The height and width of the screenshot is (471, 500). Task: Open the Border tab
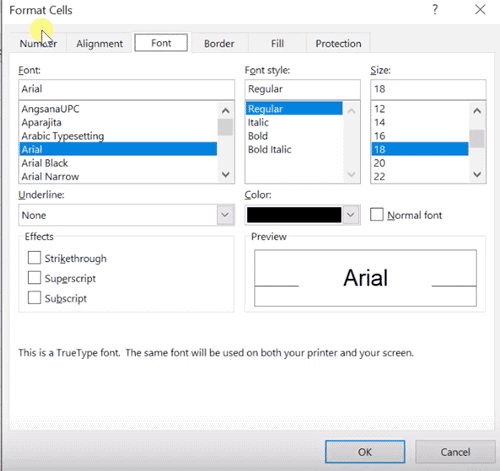(x=219, y=44)
